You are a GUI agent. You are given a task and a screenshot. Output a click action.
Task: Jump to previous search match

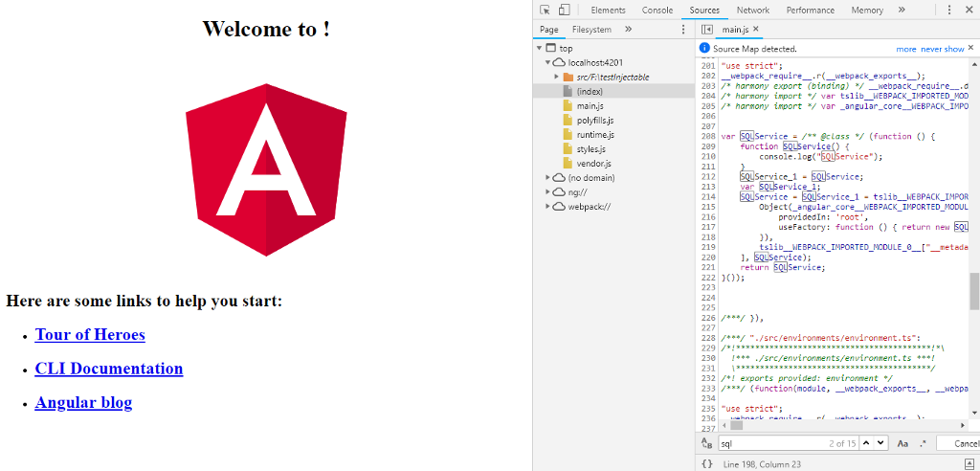(x=866, y=443)
